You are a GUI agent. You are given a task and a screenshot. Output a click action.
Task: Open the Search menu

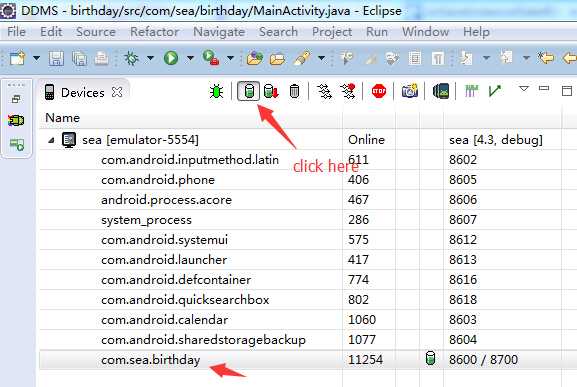click(279, 32)
